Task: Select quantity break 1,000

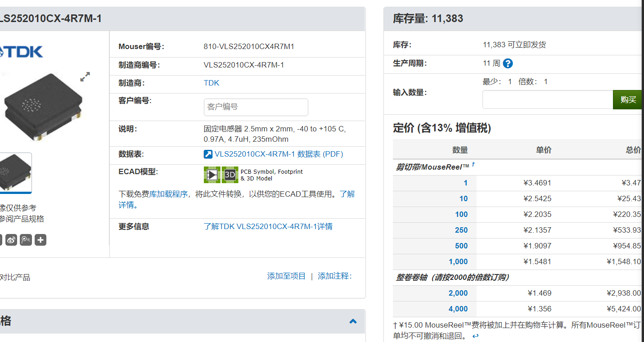Action: 458,261
